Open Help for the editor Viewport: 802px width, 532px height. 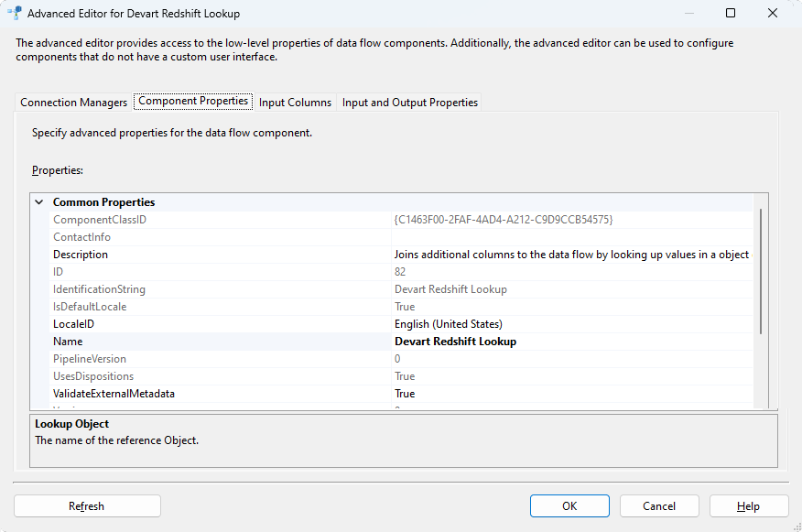point(748,505)
